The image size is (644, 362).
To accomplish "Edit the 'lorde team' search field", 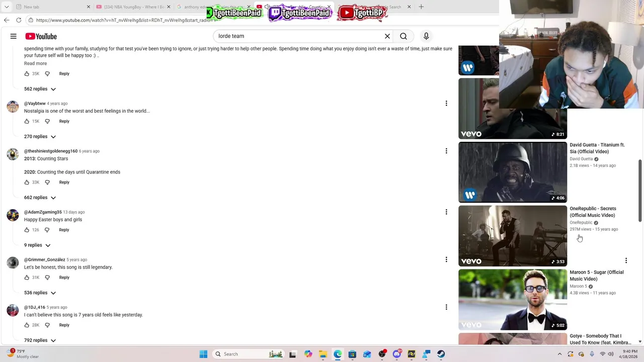I will 299,36.
